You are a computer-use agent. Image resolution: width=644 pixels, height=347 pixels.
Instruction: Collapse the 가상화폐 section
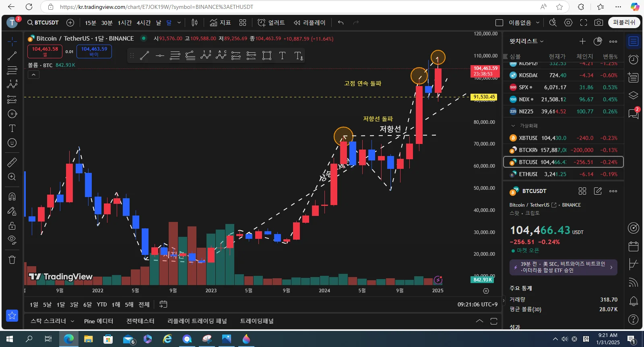(513, 126)
